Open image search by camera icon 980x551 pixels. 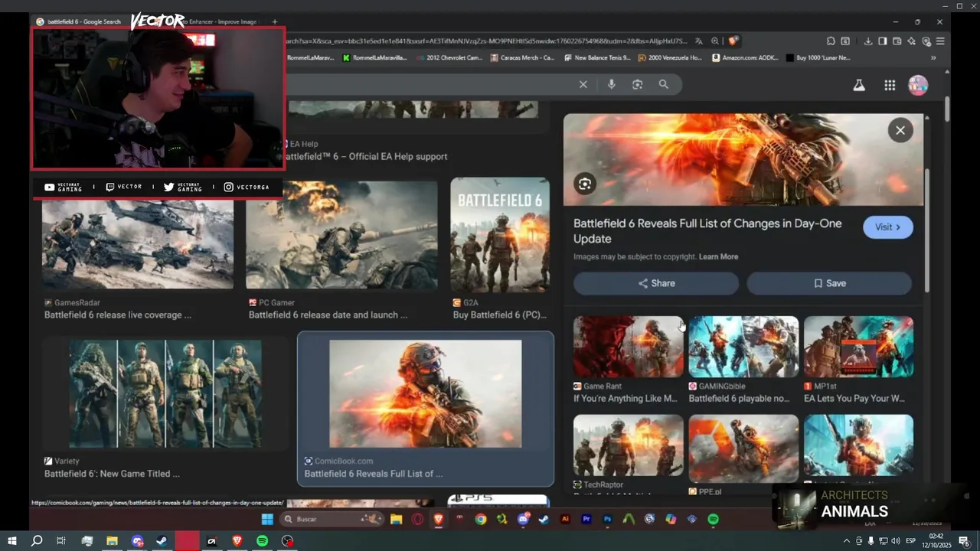tap(637, 84)
